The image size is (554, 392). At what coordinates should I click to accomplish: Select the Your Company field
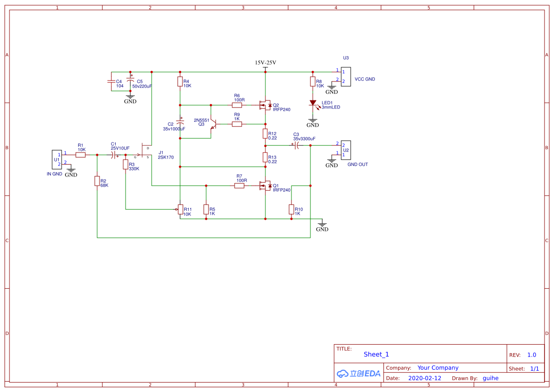[437, 368]
